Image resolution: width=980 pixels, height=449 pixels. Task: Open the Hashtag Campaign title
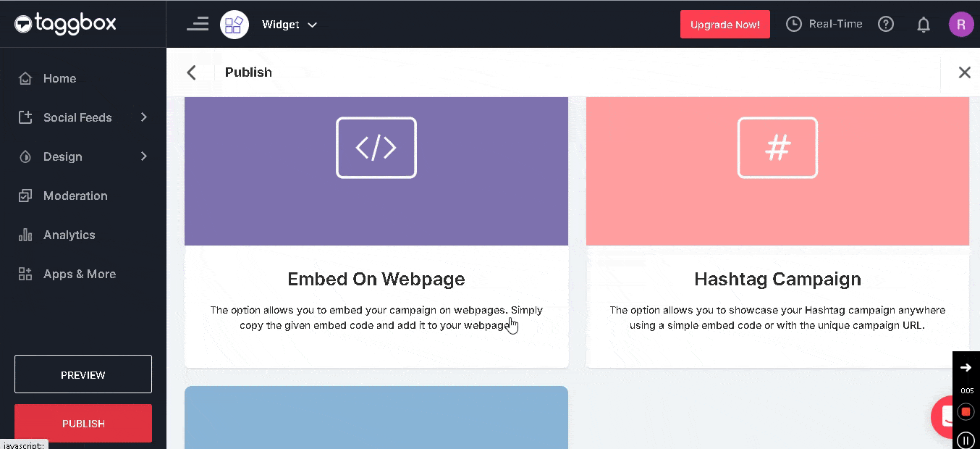click(777, 279)
